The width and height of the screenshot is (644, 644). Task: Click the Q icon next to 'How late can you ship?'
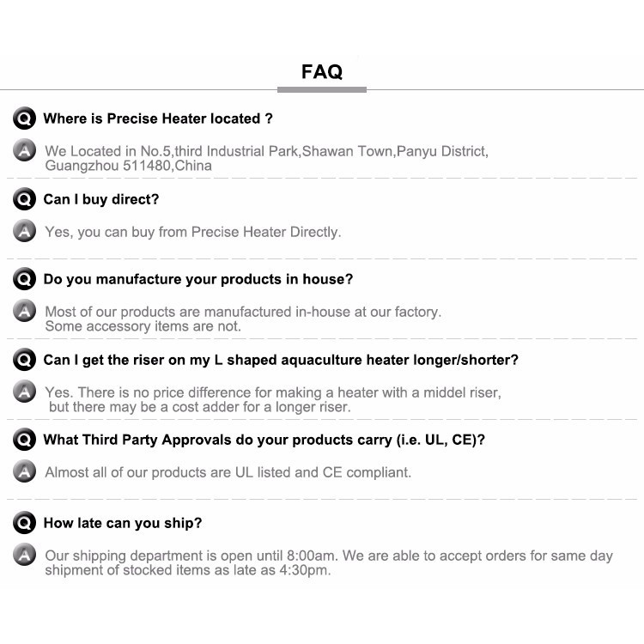pos(24,523)
